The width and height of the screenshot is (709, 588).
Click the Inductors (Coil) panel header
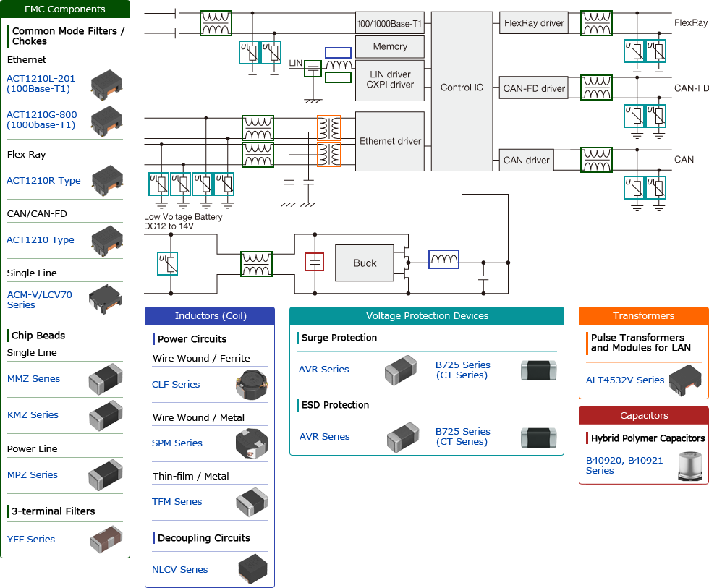(x=209, y=315)
